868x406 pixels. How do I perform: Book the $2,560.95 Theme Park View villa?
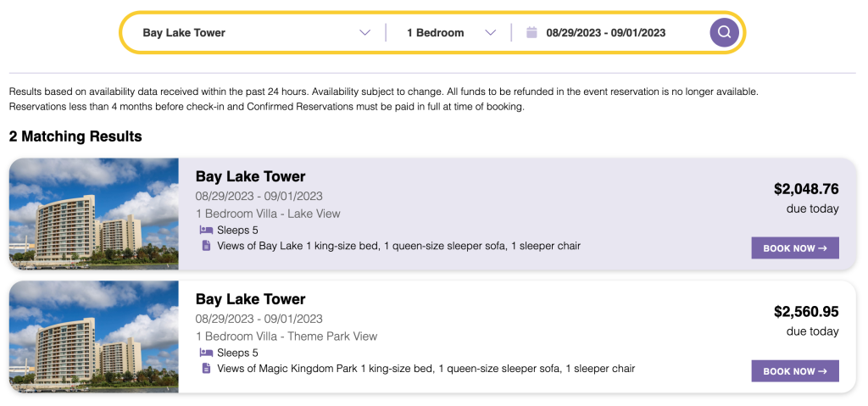[795, 371]
